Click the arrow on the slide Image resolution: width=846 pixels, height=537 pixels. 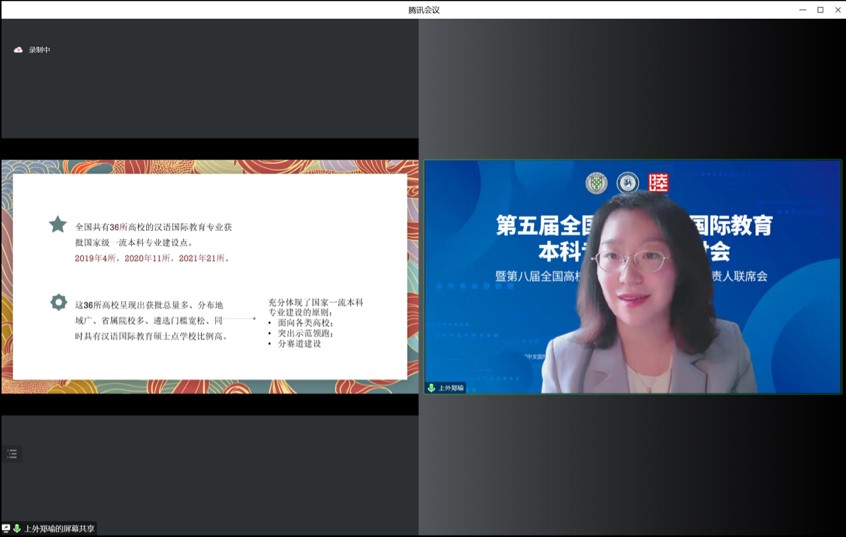point(241,320)
